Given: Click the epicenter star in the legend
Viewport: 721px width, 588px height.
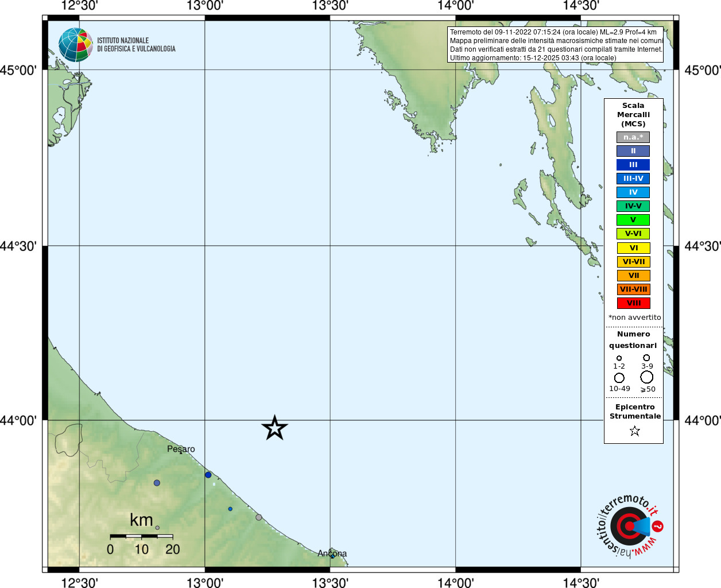Looking at the screenshot, I should [x=634, y=431].
